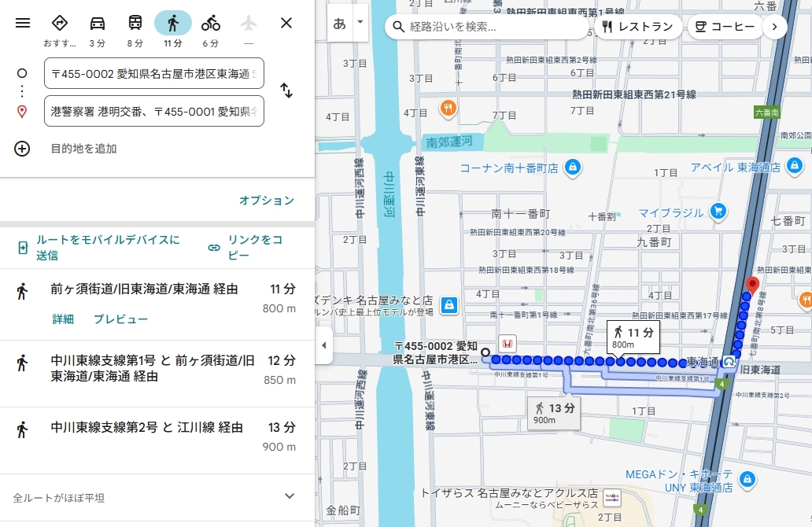Select walking mode (11 分)
Image resolution: width=812 pixels, height=527 pixels.
tap(173, 24)
